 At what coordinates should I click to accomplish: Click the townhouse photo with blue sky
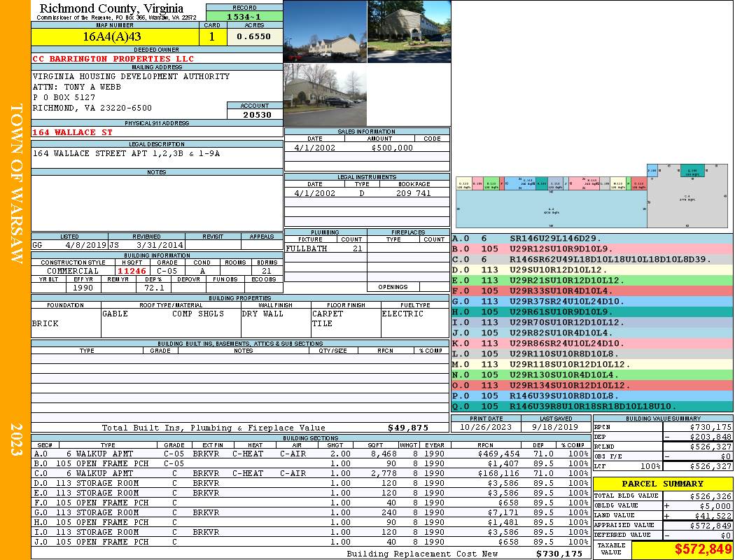325,31
